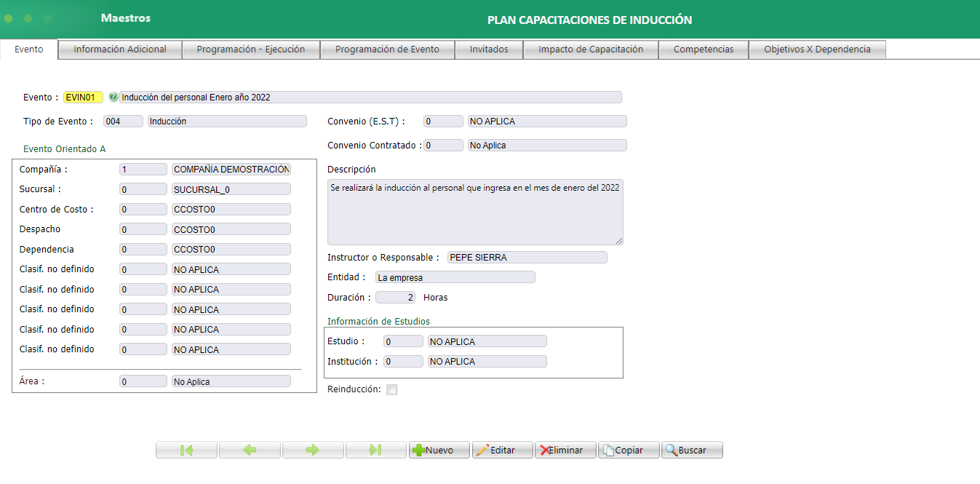
Task: Open the Objetivos X Dependencia tab
Action: point(816,49)
